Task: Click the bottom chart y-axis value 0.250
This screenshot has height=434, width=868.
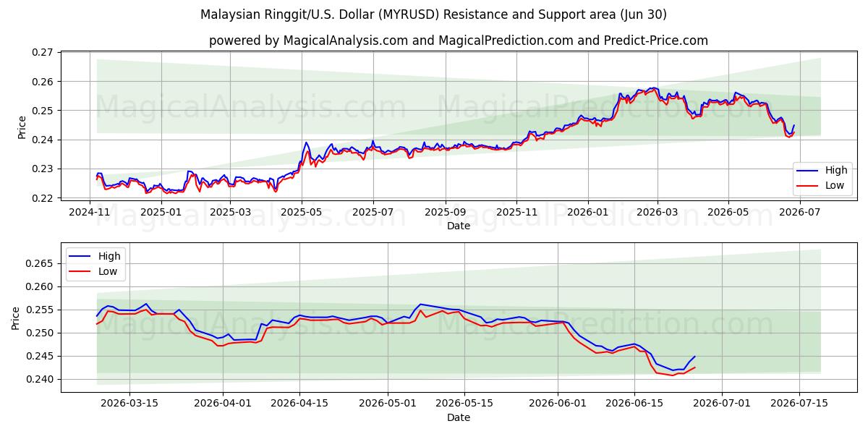Action: 41,333
